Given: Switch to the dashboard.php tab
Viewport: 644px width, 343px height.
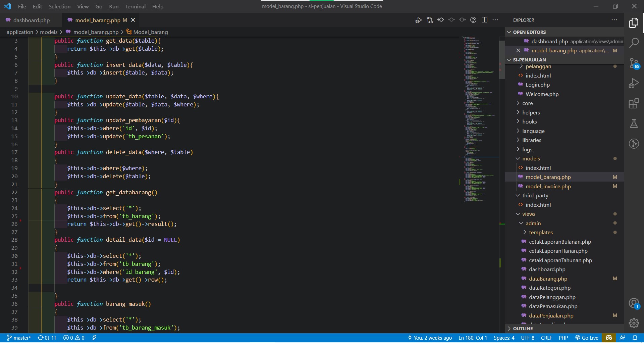Looking at the screenshot, I should 31,20.
